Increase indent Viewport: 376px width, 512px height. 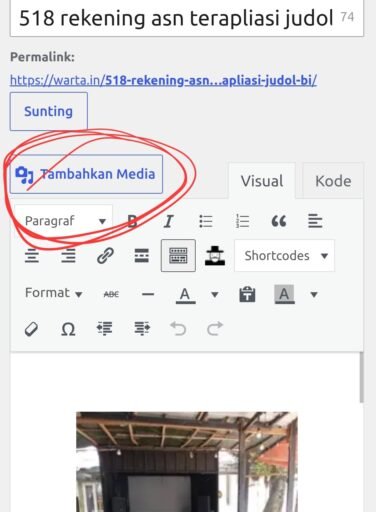142,329
